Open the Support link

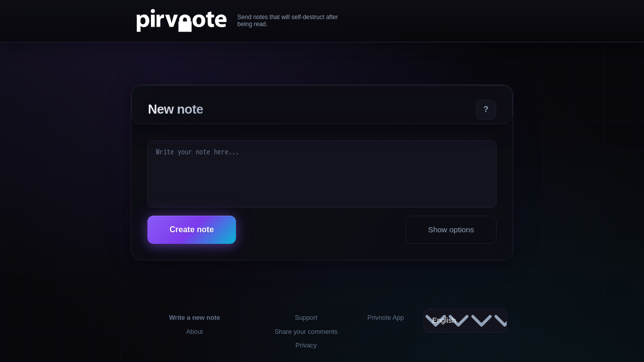click(x=306, y=317)
